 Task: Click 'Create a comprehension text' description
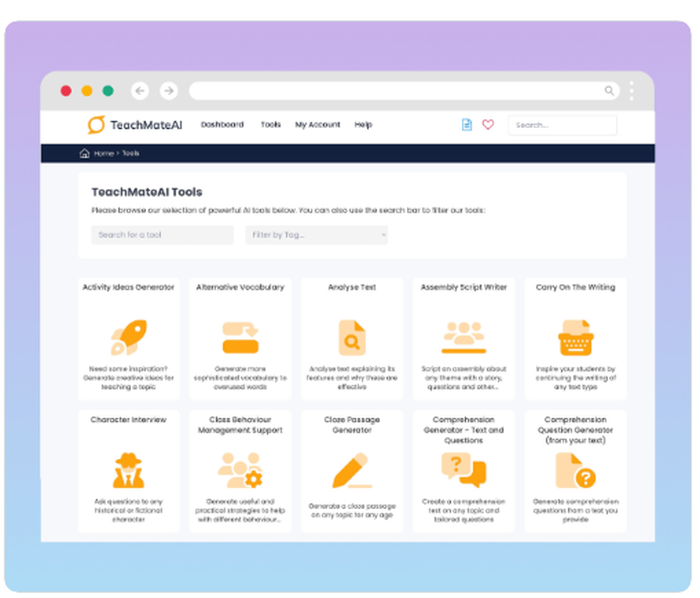pyautogui.click(x=464, y=510)
